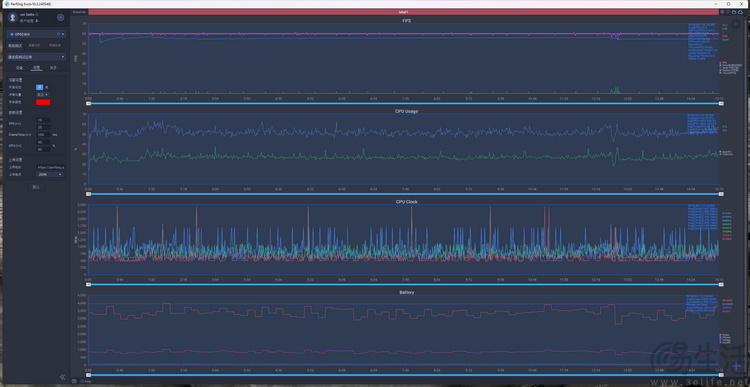The width and height of the screenshot is (750, 387).
Task: Click the icon left of the Log checkbox
Action: [74, 381]
